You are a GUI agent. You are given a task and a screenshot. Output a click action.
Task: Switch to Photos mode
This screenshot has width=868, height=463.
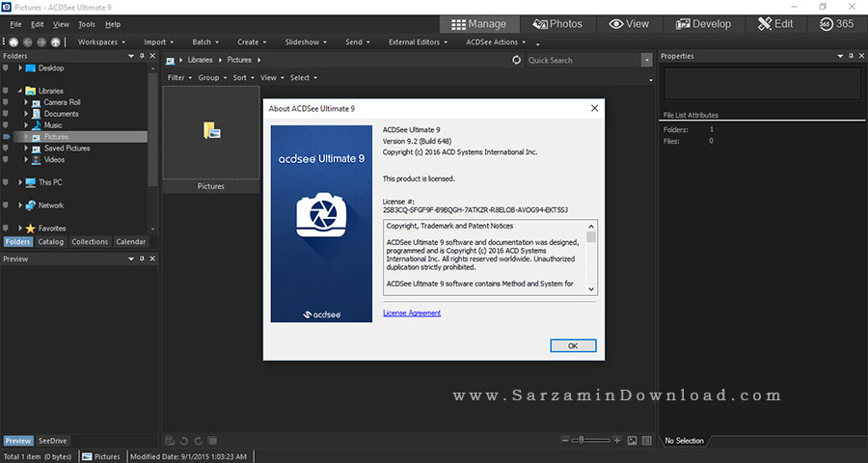click(x=557, y=24)
